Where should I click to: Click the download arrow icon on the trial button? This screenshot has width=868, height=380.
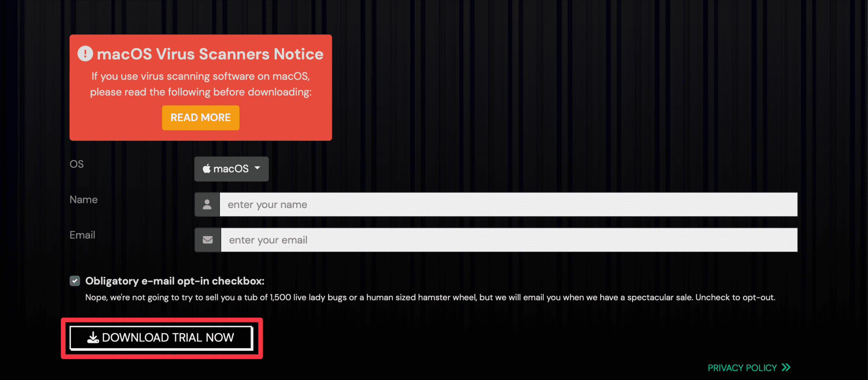(x=93, y=338)
